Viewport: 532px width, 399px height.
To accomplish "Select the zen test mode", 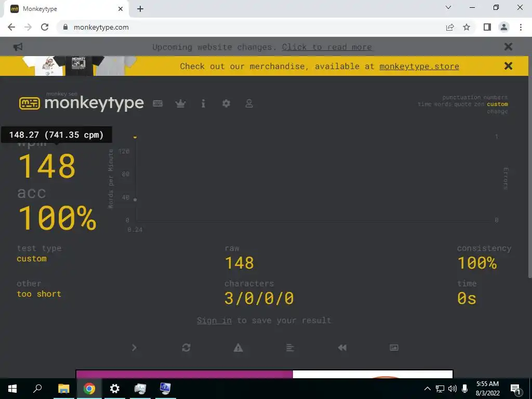I will click(x=479, y=104).
